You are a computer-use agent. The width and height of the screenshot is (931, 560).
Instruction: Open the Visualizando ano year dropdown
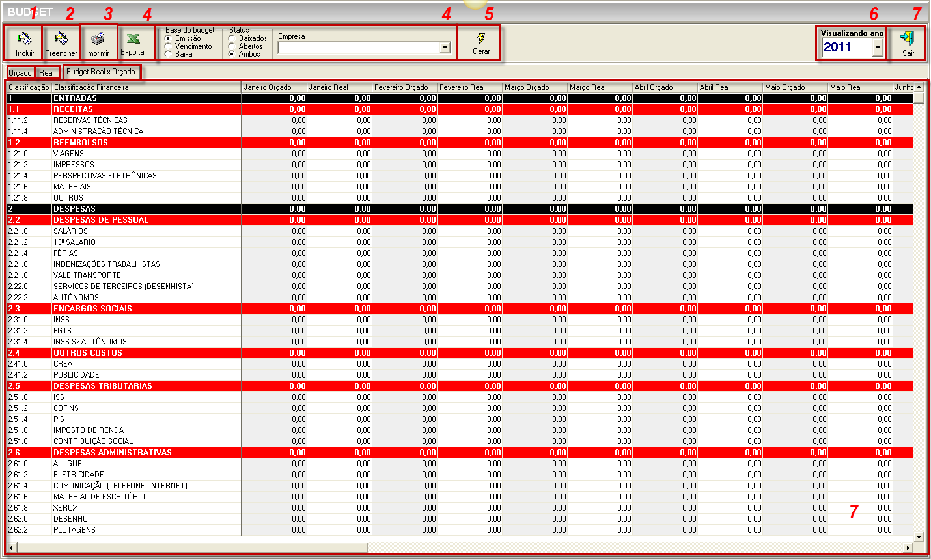[878, 47]
